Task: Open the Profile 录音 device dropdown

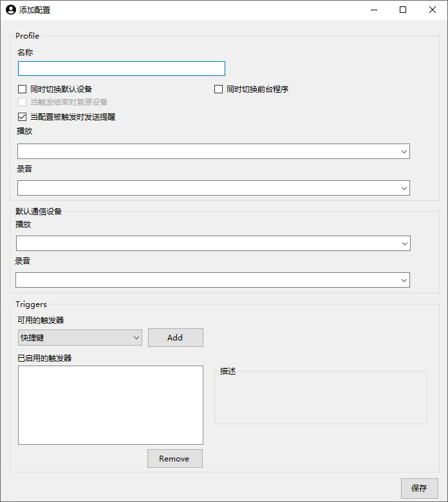Action: coord(213,188)
